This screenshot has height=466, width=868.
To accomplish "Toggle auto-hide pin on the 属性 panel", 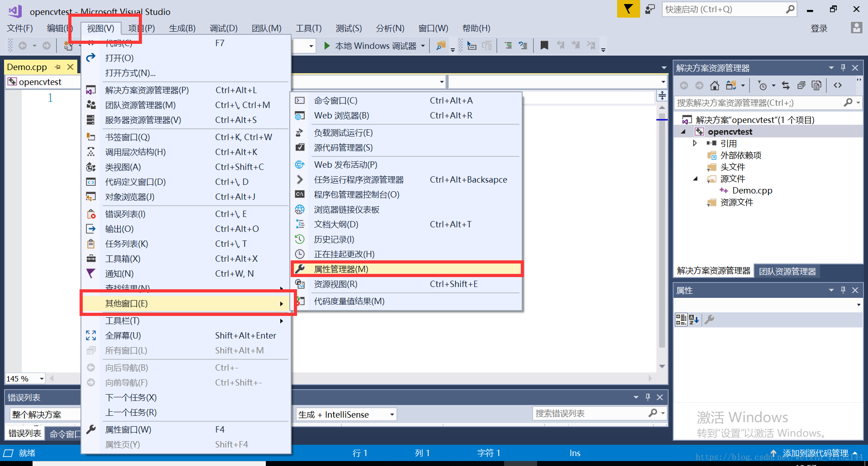I will [843, 290].
